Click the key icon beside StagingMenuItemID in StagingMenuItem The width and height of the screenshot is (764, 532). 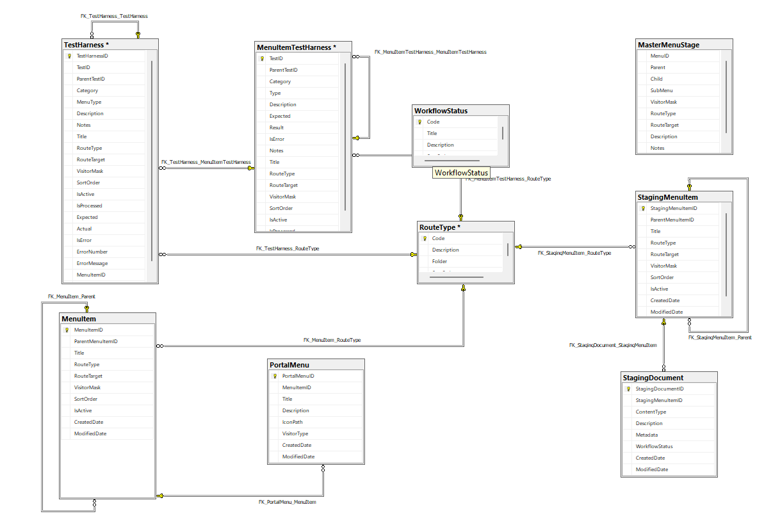click(x=643, y=209)
